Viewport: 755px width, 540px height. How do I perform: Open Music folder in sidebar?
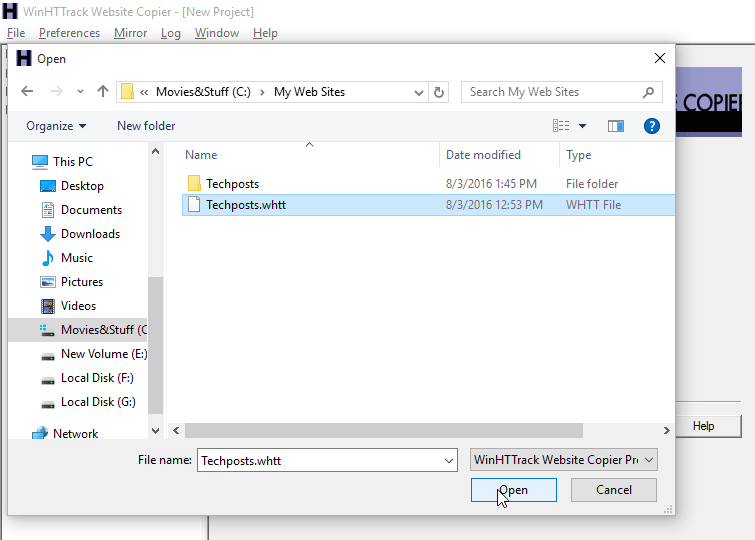76,258
